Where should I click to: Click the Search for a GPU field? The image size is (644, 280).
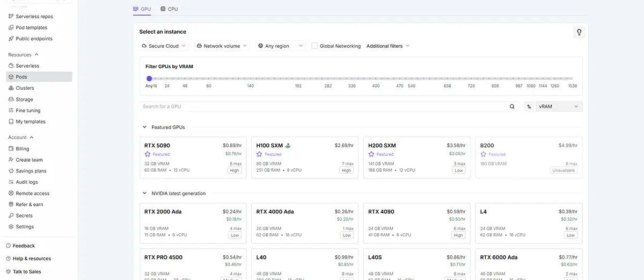tap(322, 106)
